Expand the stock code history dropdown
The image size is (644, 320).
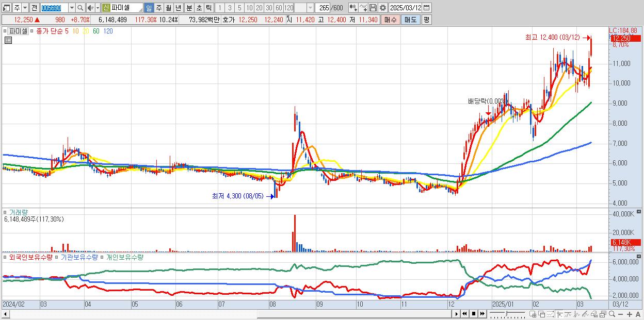pyautogui.click(x=72, y=8)
